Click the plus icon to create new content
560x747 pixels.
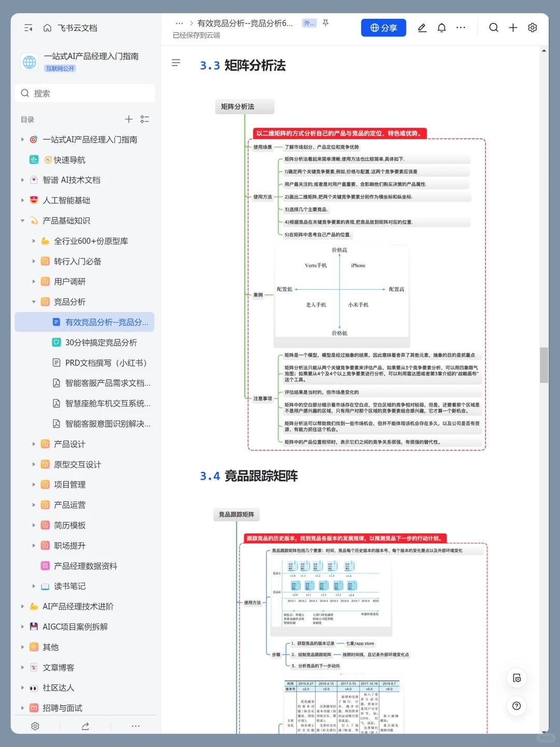point(513,28)
